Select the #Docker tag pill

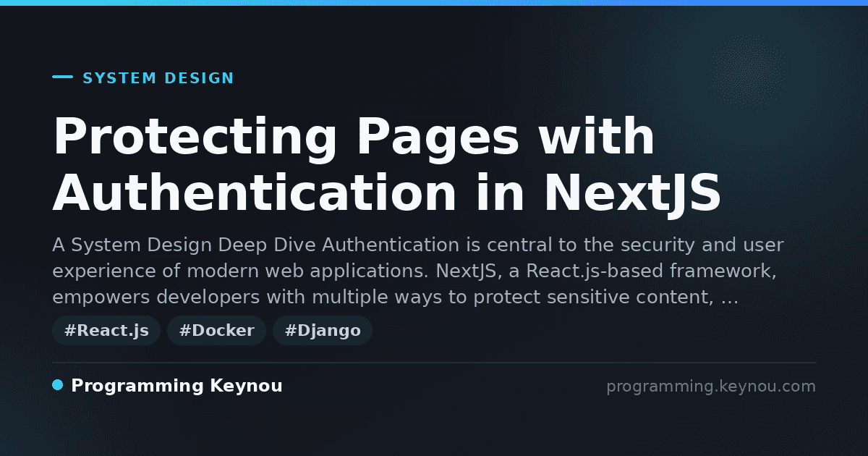(x=216, y=331)
